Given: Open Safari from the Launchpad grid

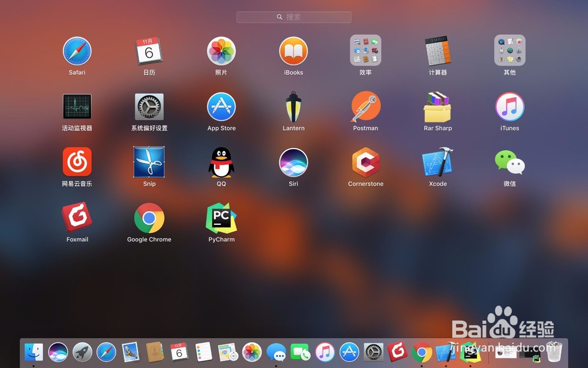Looking at the screenshot, I should [77, 51].
